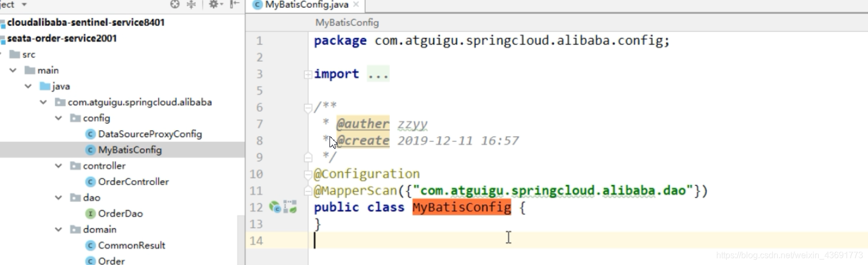Collapse the domain package
This screenshot has height=265, width=868.
58,229
